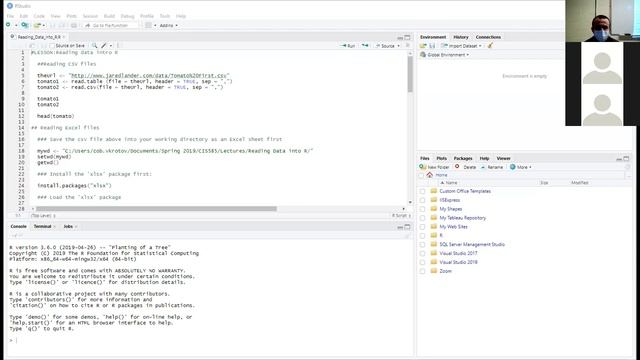Check the box next to IISExpress
This screenshot has width=640, height=360.
(x=422, y=200)
